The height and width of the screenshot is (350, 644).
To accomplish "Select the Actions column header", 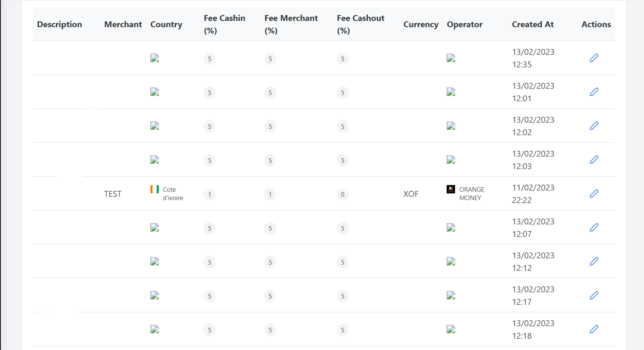I will point(595,24).
